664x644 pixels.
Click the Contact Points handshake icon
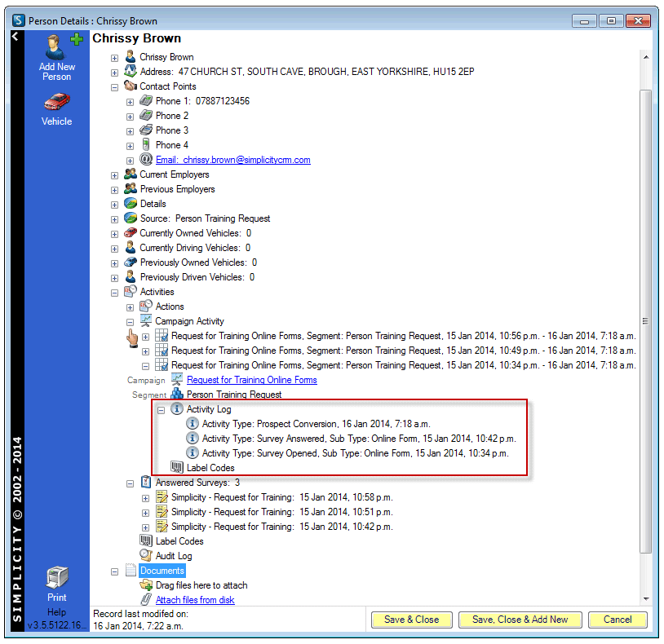pyautogui.click(x=131, y=86)
